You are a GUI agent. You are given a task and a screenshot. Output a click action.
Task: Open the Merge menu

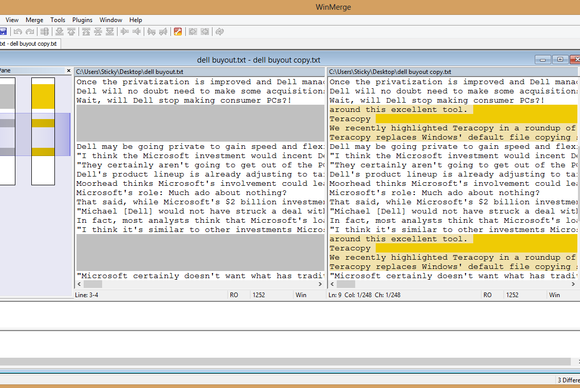click(34, 20)
